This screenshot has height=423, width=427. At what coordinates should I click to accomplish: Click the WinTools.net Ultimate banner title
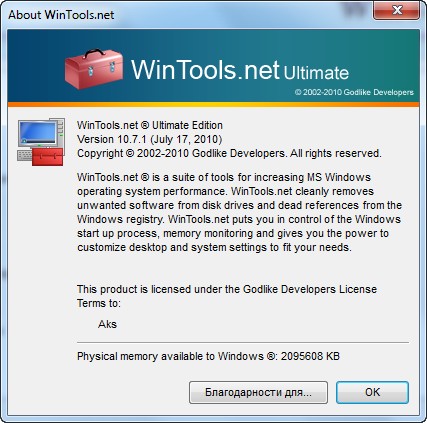[x=240, y=70]
